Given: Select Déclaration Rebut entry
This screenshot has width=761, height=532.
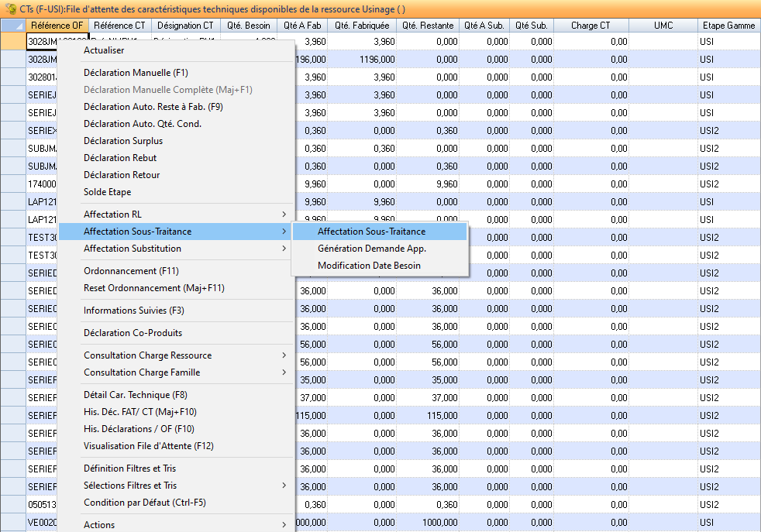Looking at the screenshot, I should pyautogui.click(x=120, y=158).
